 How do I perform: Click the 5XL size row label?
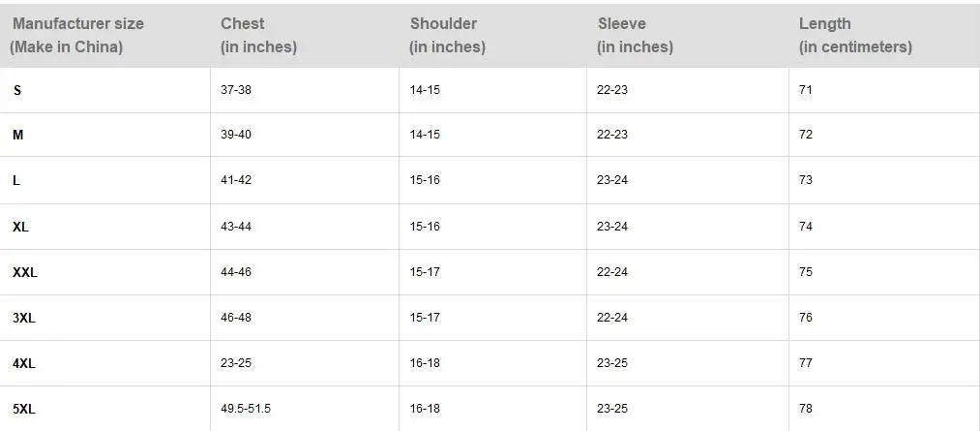tap(24, 409)
